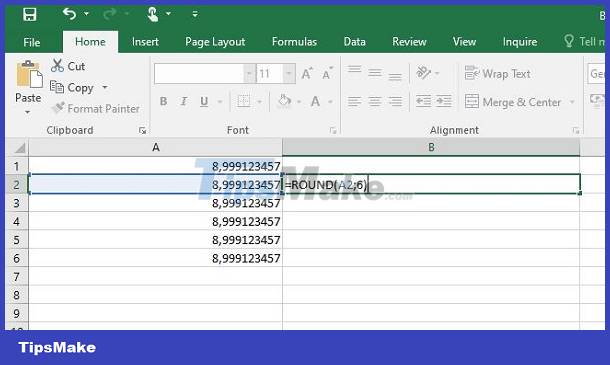Click the Fill Color paint bucket
The width and height of the screenshot is (610, 365).
click(284, 101)
